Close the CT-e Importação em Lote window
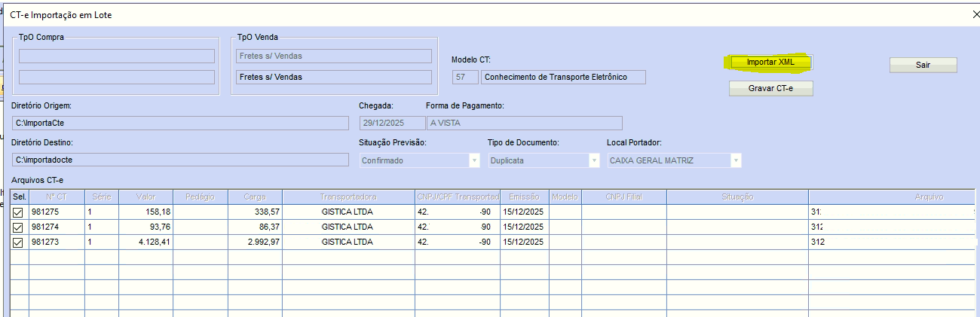The width and height of the screenshot is (980, 317). click(974, 14)
